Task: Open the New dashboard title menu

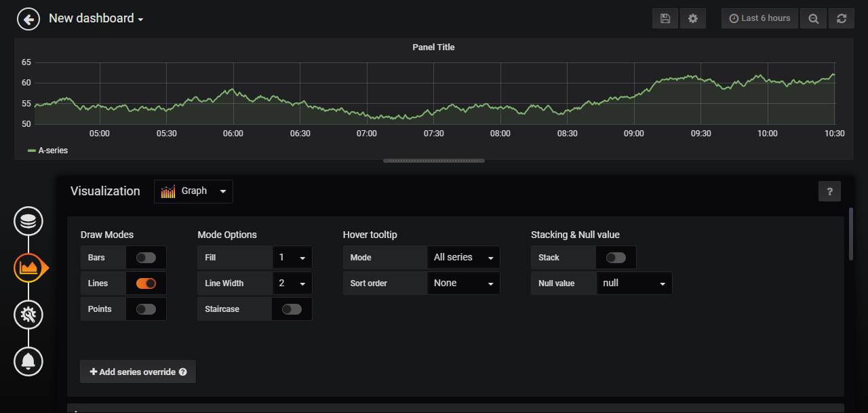Action: [x=96, y=18]
